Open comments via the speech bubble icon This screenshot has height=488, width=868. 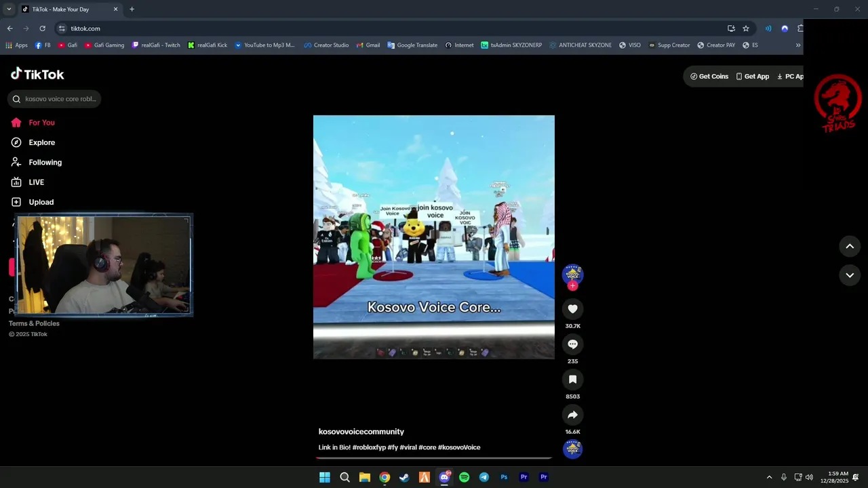tap(572, 344)
